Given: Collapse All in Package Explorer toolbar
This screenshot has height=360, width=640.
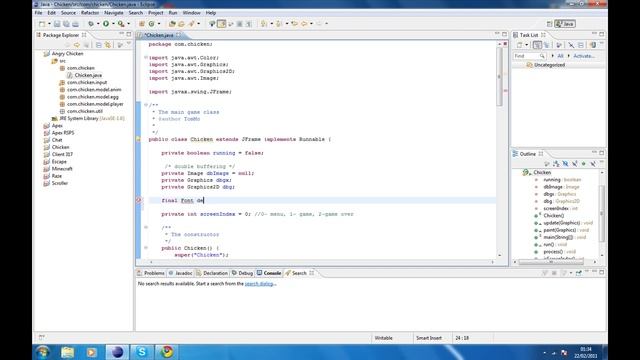Looking at the screenshot, I should [98, 45].
